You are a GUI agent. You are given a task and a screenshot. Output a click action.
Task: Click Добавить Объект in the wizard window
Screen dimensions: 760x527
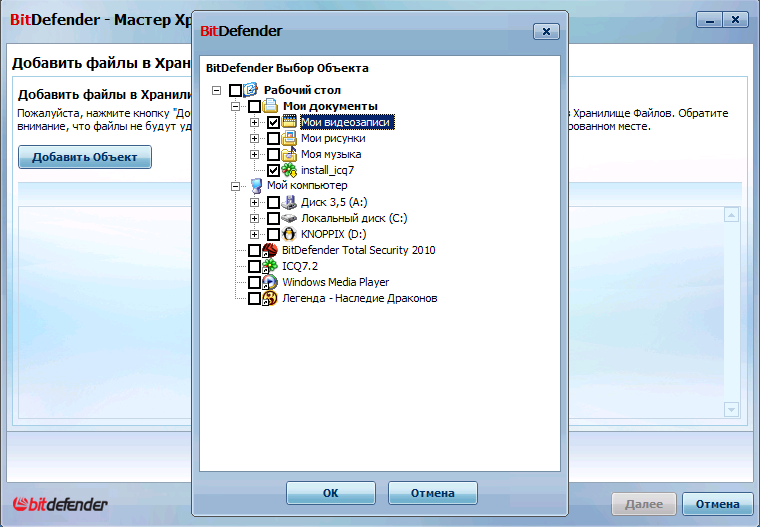click(x=85, y=157)
